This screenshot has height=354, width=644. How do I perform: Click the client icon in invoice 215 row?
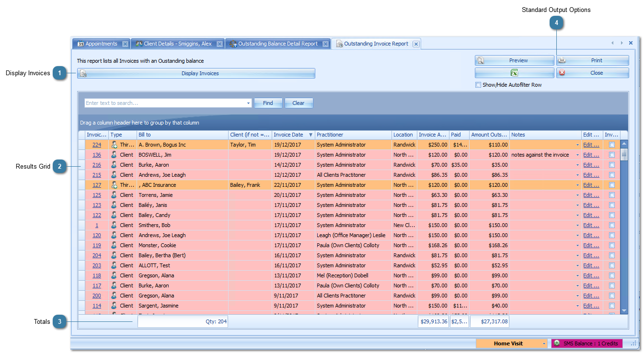point(114,175)
